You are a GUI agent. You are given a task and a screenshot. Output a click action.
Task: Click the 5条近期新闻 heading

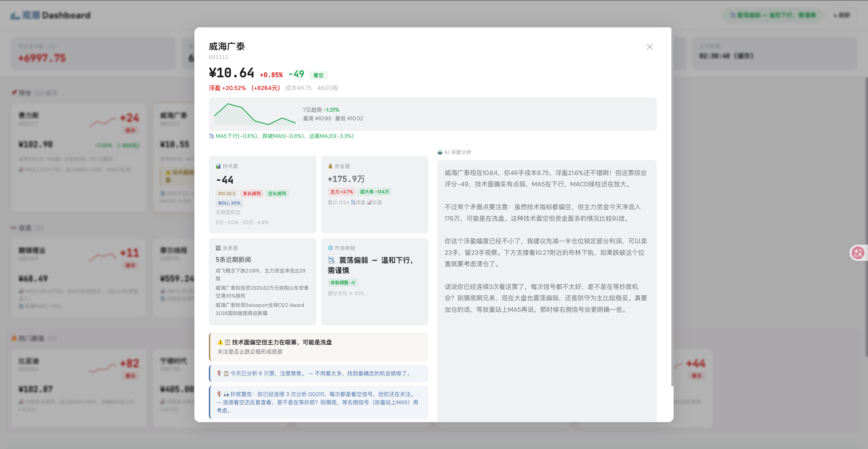pyautogui.click(x=233, y=260)
